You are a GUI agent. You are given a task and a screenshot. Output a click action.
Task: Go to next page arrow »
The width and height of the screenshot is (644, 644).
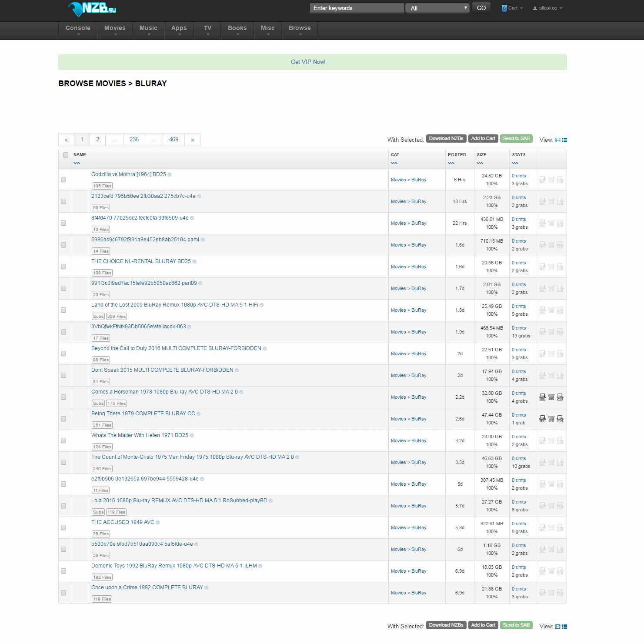coord(192,140)
